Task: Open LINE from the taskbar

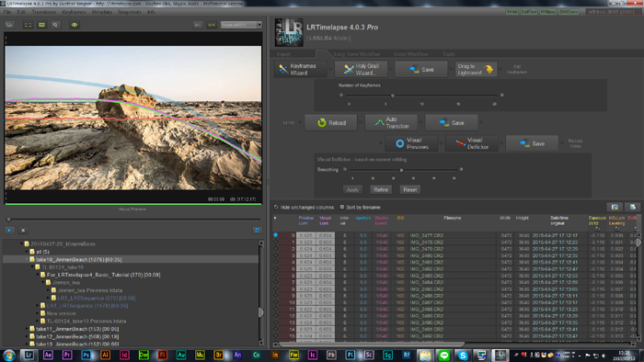Action: (443, 356)
